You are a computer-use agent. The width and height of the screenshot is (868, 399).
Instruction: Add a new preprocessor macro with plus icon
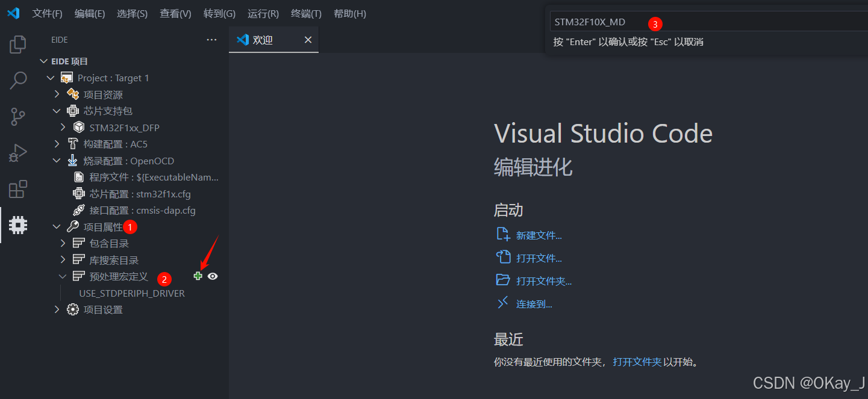pos(198,276)
